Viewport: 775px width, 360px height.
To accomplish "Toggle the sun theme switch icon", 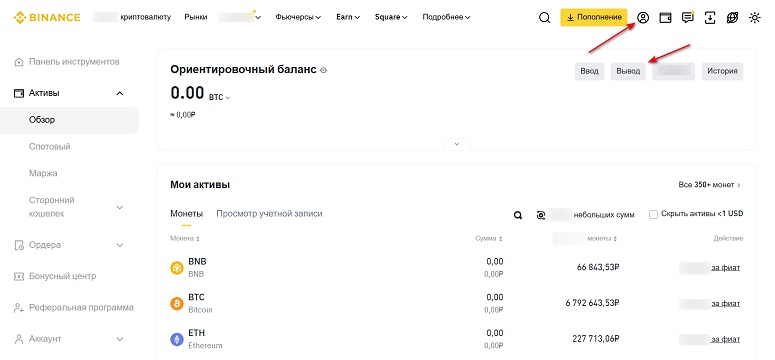I will pos(755,18).
